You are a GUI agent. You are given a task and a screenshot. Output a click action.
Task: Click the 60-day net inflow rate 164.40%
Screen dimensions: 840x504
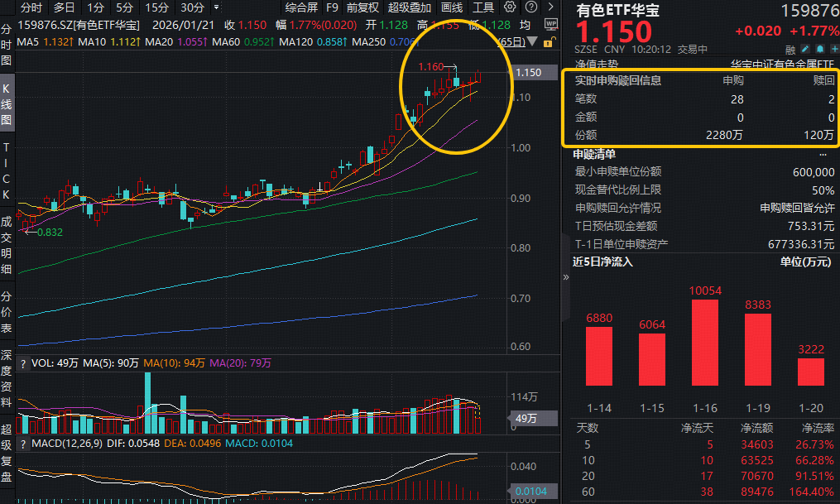point(811,492)
